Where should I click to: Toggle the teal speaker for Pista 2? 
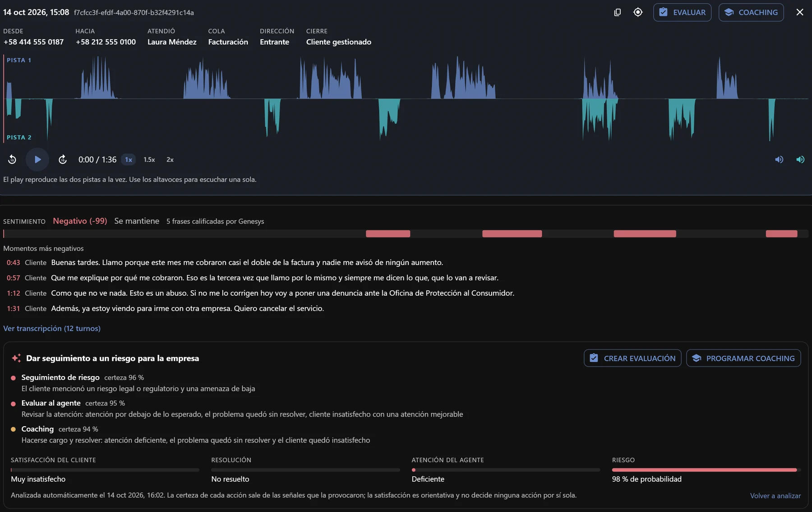[800, 159]
